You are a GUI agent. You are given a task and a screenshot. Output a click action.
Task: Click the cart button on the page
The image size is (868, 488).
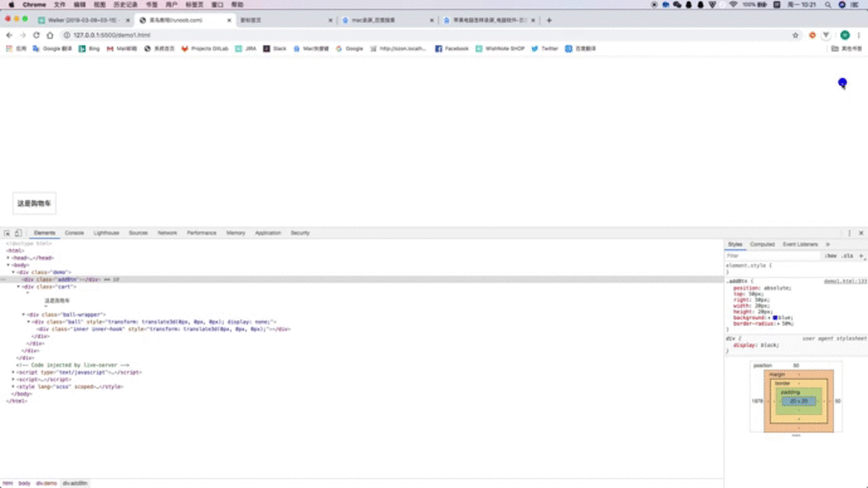[34, 203]
